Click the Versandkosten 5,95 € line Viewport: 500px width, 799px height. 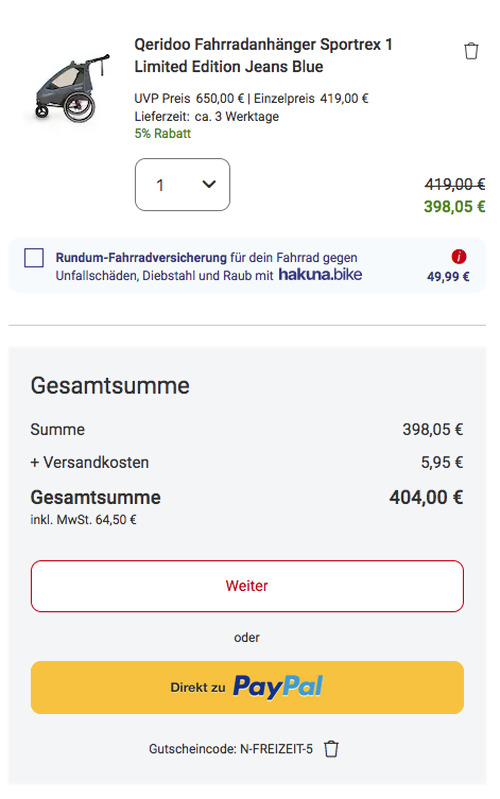[247, 462]
